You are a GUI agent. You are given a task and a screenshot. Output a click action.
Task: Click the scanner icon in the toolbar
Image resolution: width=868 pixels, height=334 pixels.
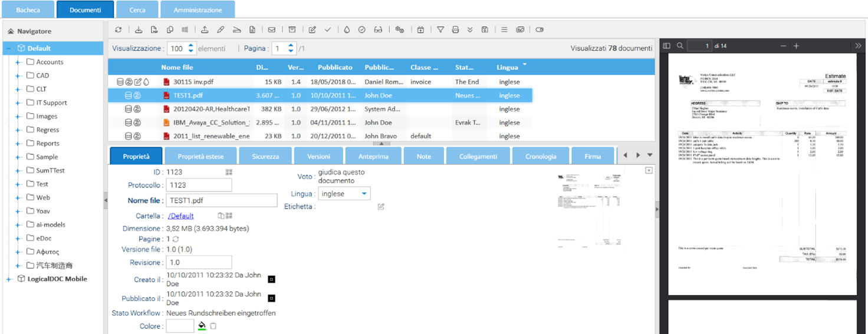[x=236, y=29]
